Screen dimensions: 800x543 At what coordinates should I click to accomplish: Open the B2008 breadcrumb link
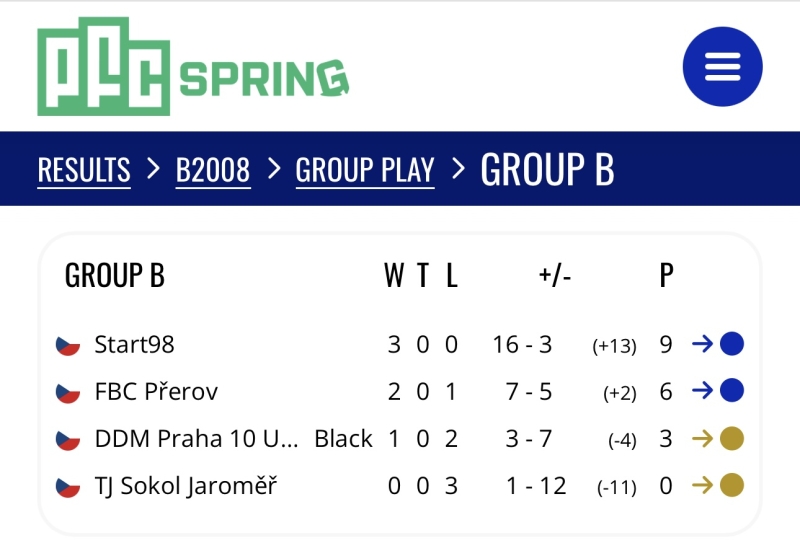point(213,170)
